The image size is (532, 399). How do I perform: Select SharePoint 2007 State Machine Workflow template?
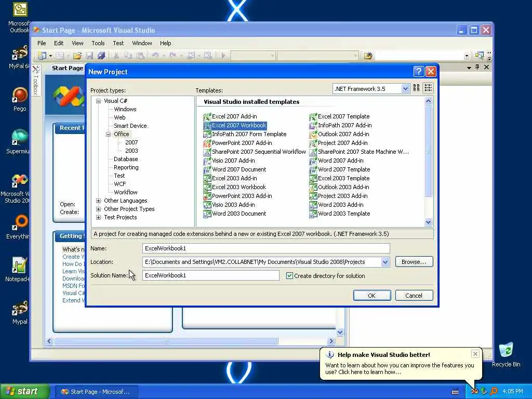point(359,152)
